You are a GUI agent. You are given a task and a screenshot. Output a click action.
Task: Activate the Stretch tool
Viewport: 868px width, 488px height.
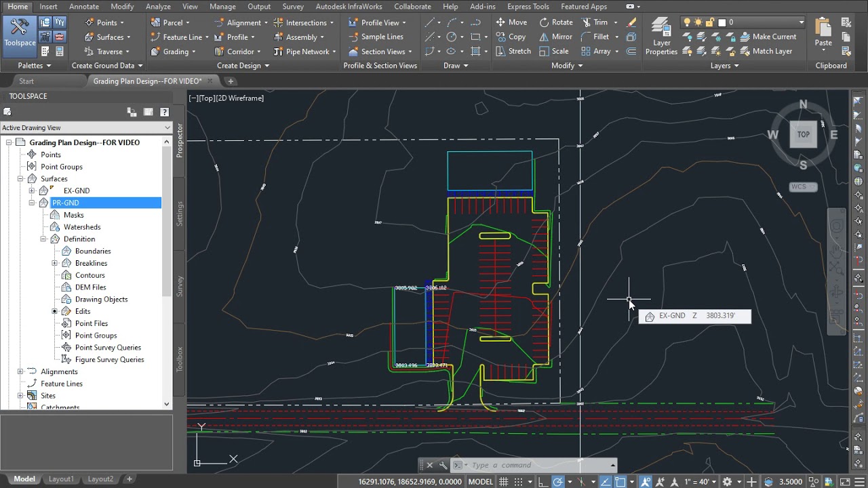[513, 52]
